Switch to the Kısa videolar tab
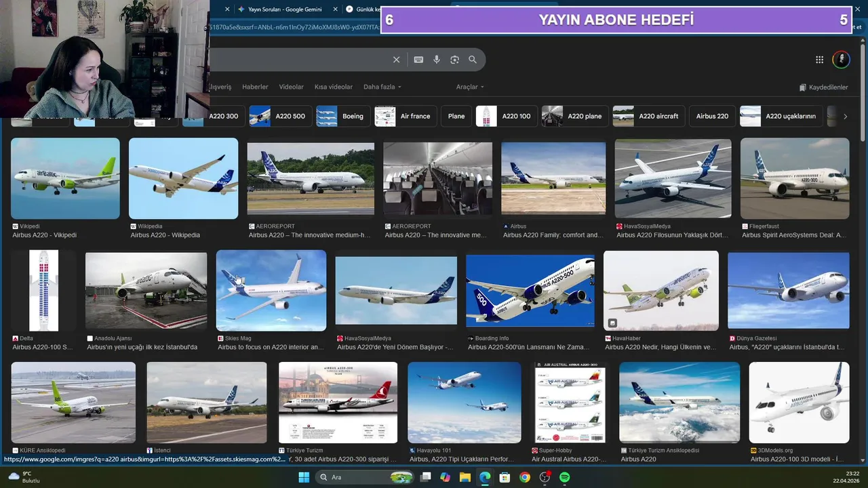The height and width of the screenshot is (488, 868). [x=334, y=87]
